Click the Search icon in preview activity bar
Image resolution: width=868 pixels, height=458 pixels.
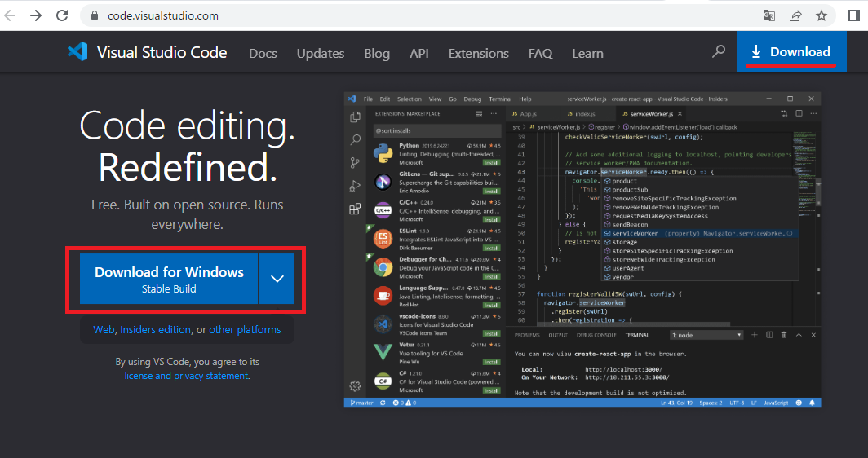(x=356, y=140)
